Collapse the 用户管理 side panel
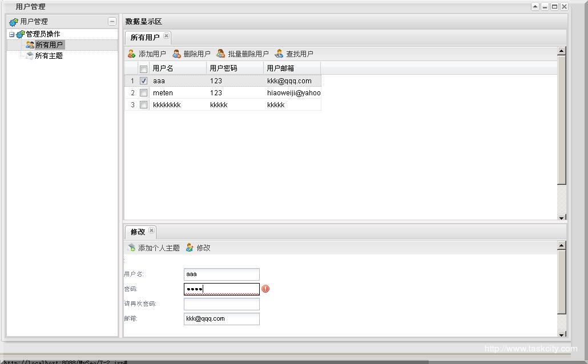588x364 pixels. point(112,22)
